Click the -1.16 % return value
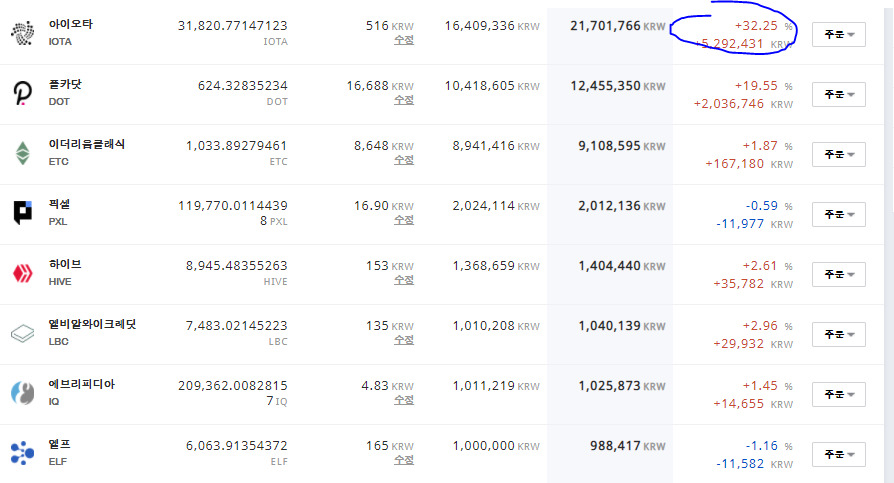Image resolution: width=894 pixels, height=483 pixels. [769, 445]
